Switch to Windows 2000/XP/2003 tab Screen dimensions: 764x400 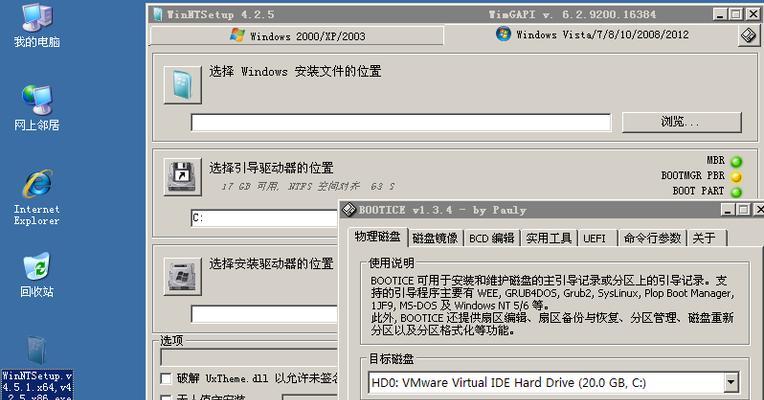tap(297, 36)
